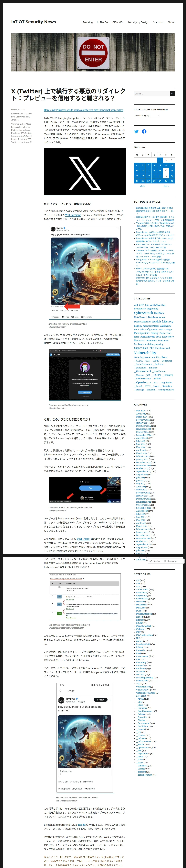
Task: Open the Malware tag cloud link
Action: tap(165, 325)
